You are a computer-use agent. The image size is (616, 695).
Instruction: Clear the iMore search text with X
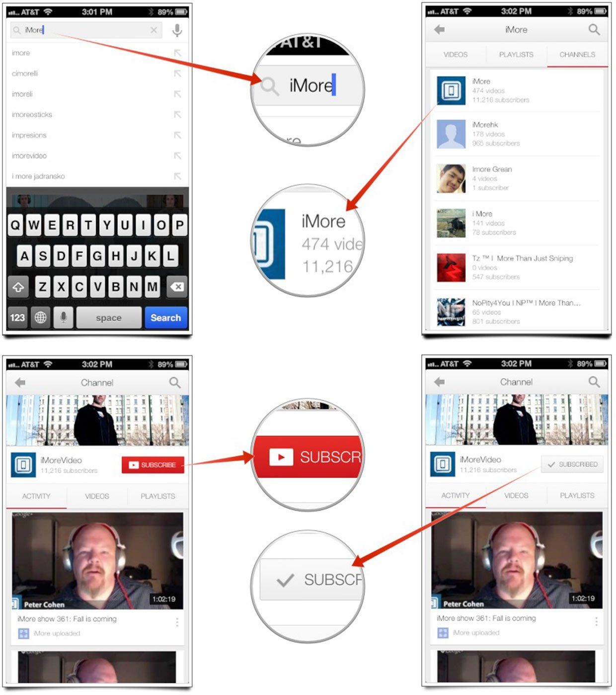click(x=154, y=30)
